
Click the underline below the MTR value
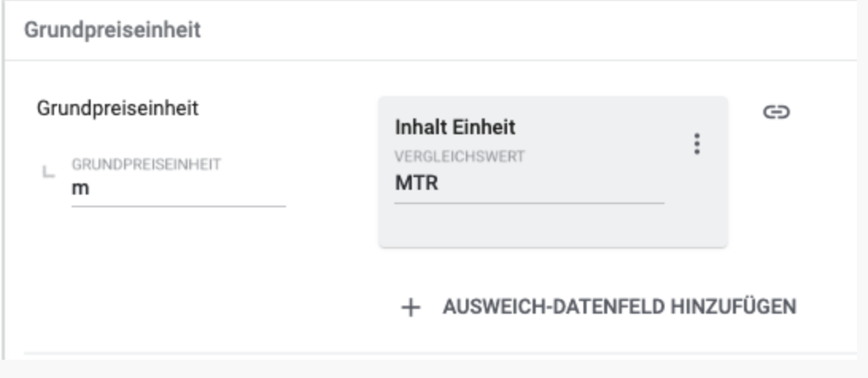pos(529,203)
